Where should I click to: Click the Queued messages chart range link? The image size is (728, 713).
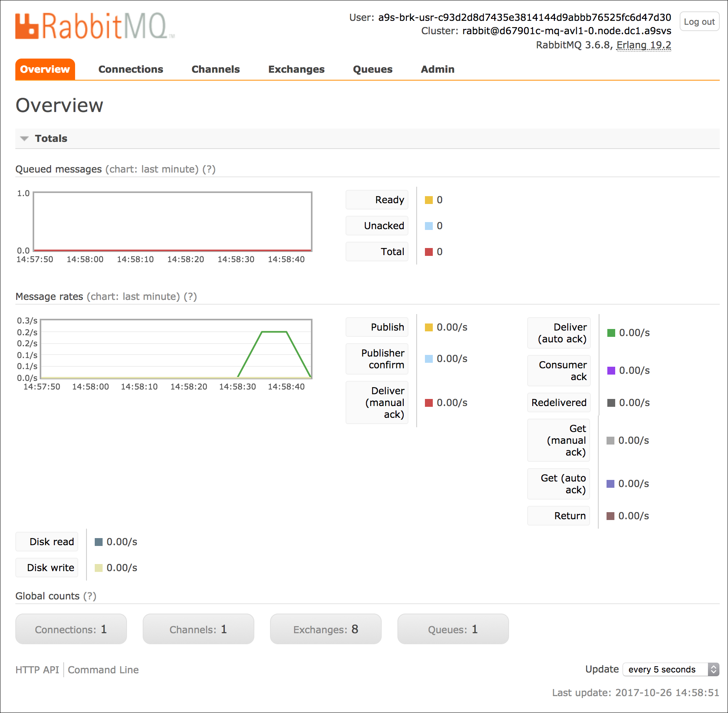click(152, 169)
